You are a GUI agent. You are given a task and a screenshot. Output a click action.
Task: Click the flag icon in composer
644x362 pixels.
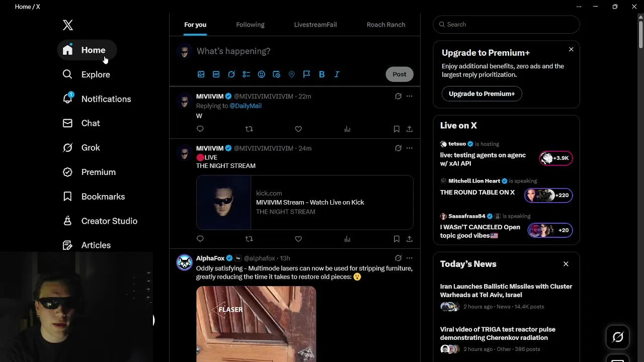click(x=306, y=74)
